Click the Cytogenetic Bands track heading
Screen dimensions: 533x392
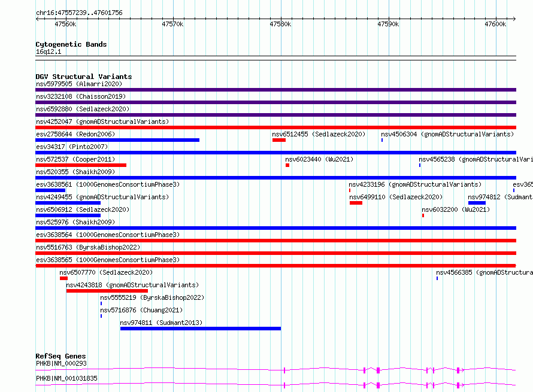click(x=71, y=44)
